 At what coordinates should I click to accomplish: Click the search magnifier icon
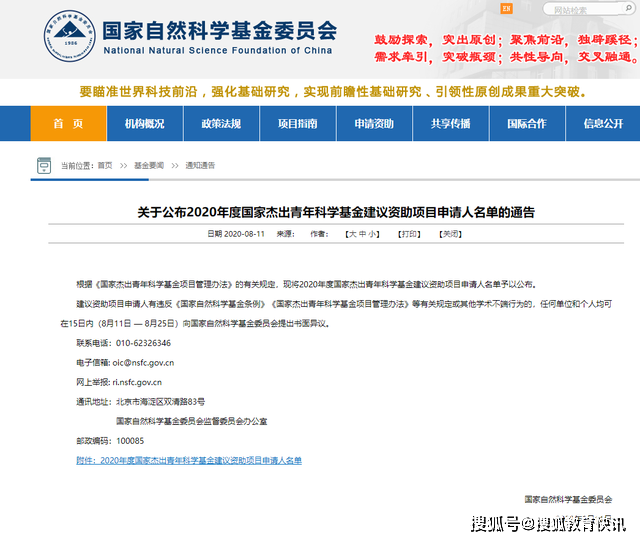click(x=628, y=7)
